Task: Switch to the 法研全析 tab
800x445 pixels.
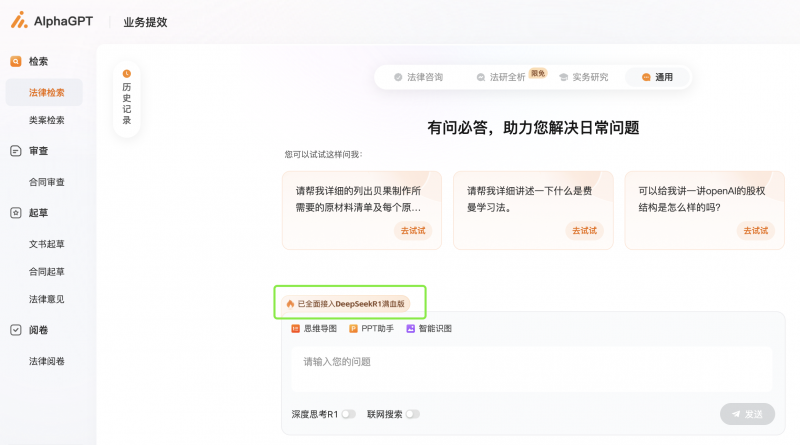Action: [x=501, y=77]
